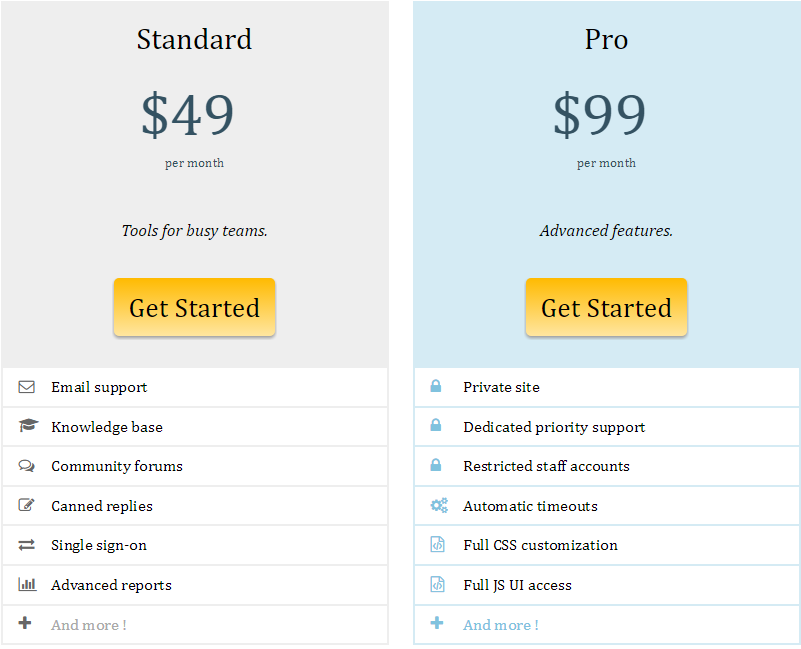Open the Pro plan 'And more !' link
Image resolution: width=801 pixels, height=649 pixels.
501,625
